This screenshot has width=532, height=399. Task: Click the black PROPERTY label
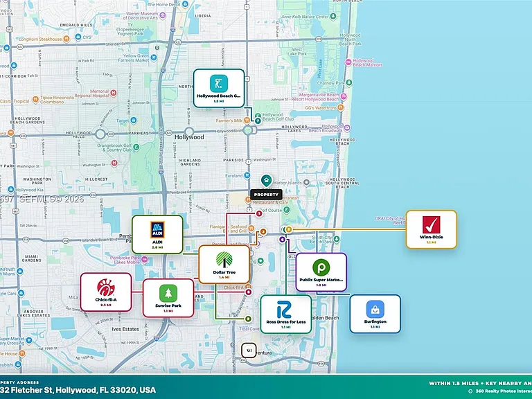266,195
